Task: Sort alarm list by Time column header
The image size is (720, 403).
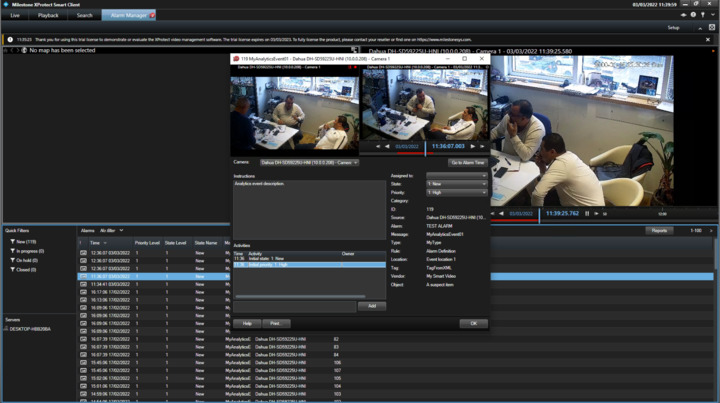Action: point(97,243)
